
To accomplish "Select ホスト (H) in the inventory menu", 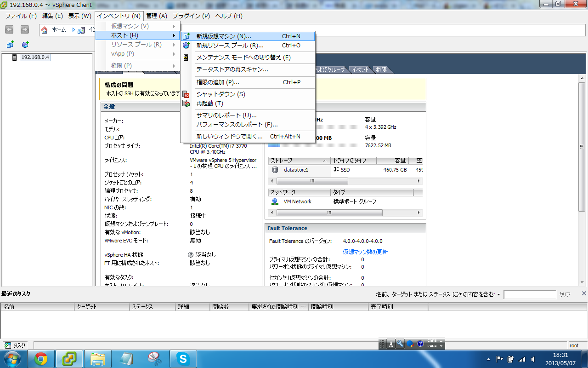I will [137, 35].
